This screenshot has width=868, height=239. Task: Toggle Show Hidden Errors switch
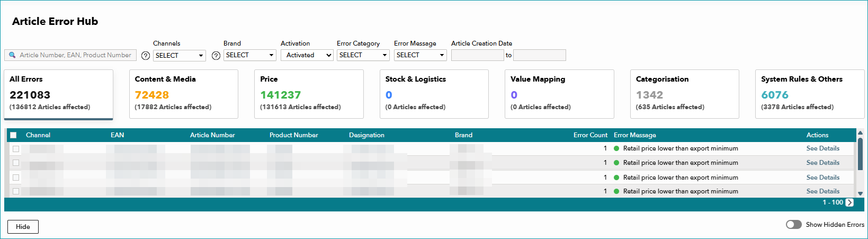tap(794, 225)
